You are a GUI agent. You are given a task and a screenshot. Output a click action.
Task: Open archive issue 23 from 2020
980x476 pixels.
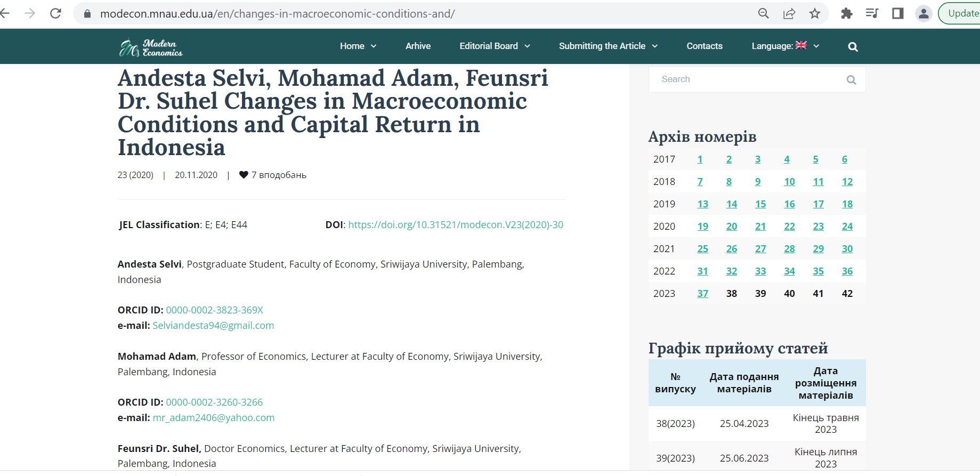(818, 227)
